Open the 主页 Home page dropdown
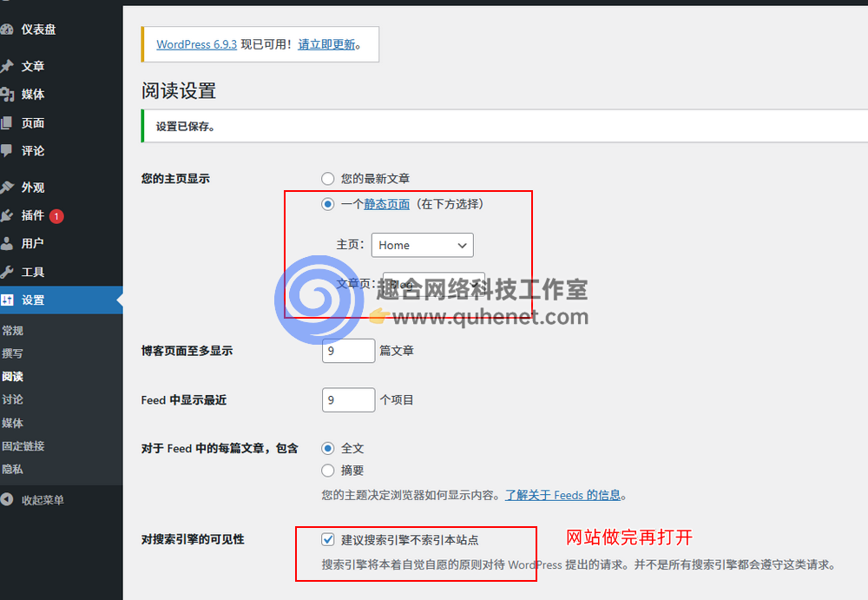This screenshot has width=868, height=600. (422, 245)
